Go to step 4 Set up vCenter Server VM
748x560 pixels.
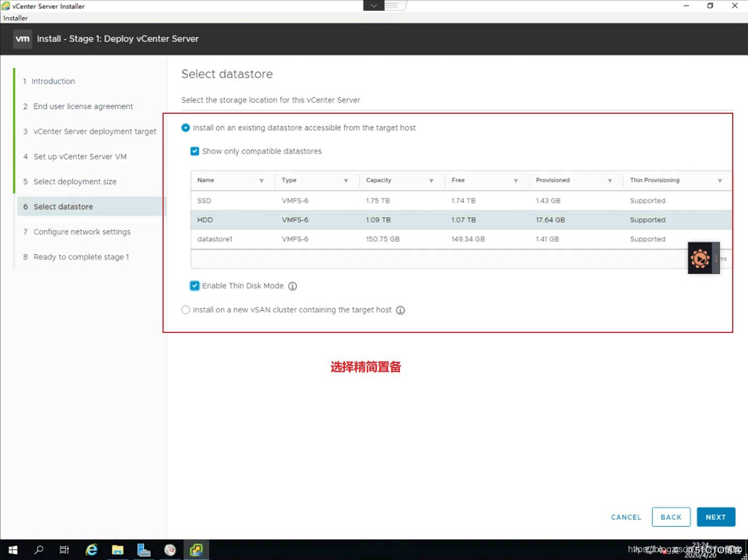coord(75,157)
